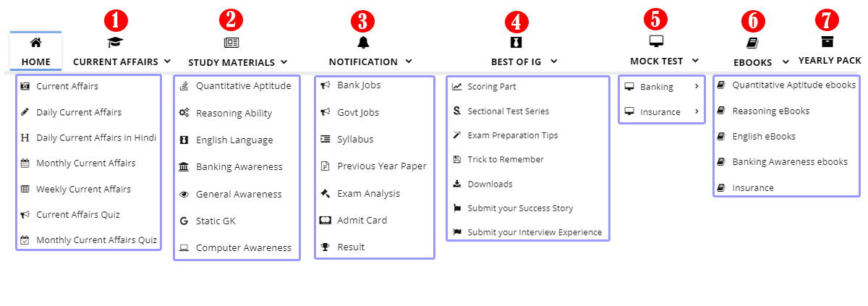
Task: Open the Current Affairs dropdown chevron
Action: point(167,61)
